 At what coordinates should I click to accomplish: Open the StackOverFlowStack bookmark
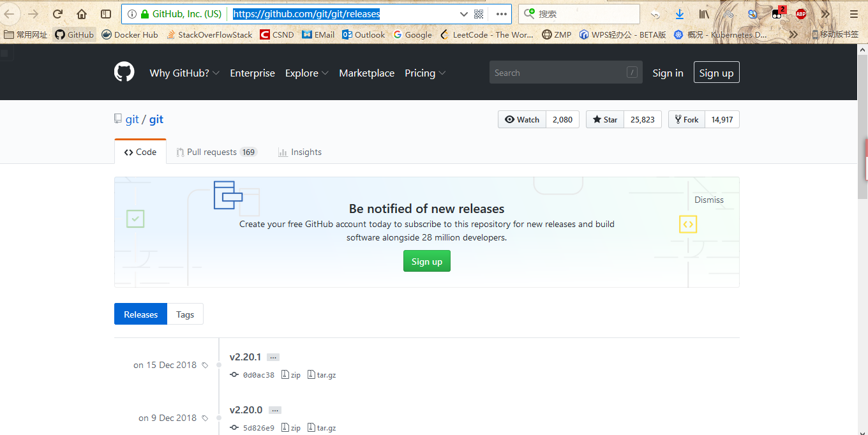[x=209, y=34]
